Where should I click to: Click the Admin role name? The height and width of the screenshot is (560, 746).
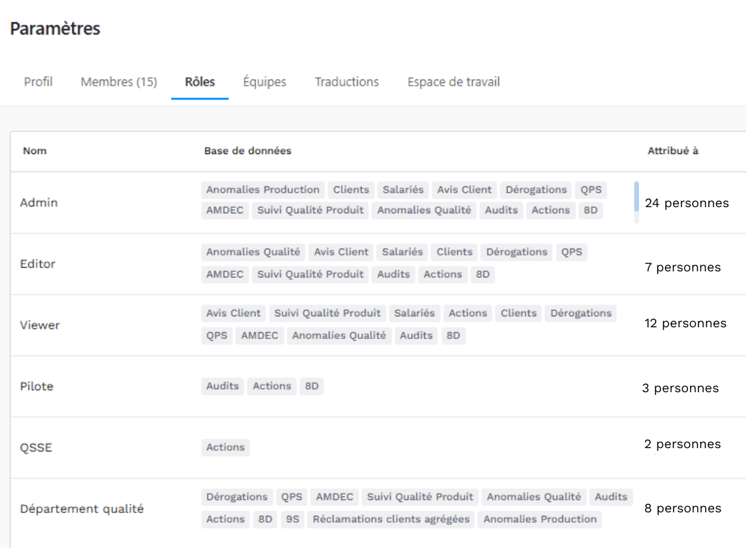click(x=39, y=203)
